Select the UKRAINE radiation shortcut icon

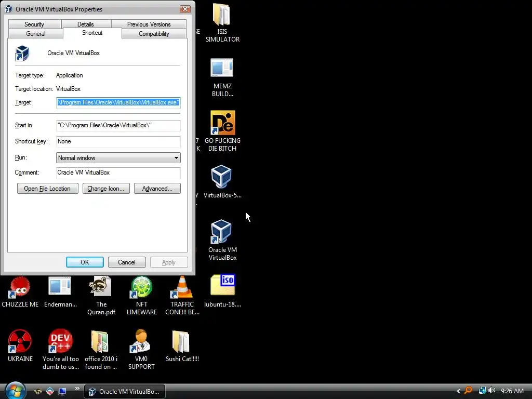(x=20, y=341)
